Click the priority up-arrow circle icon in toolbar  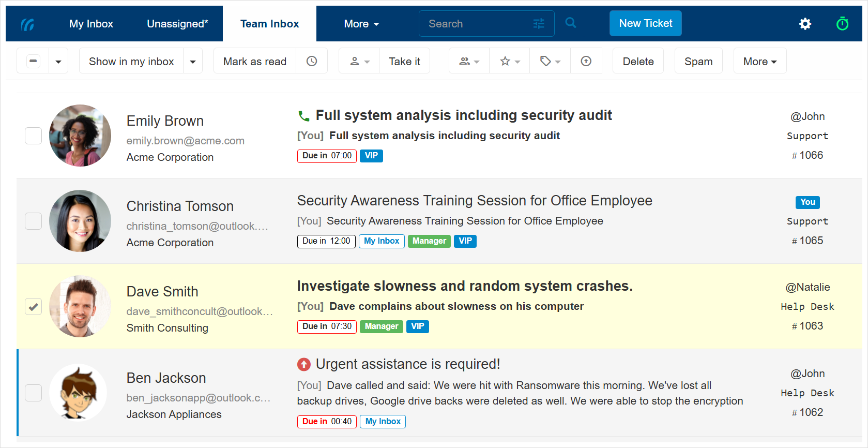tap(586, 61)
